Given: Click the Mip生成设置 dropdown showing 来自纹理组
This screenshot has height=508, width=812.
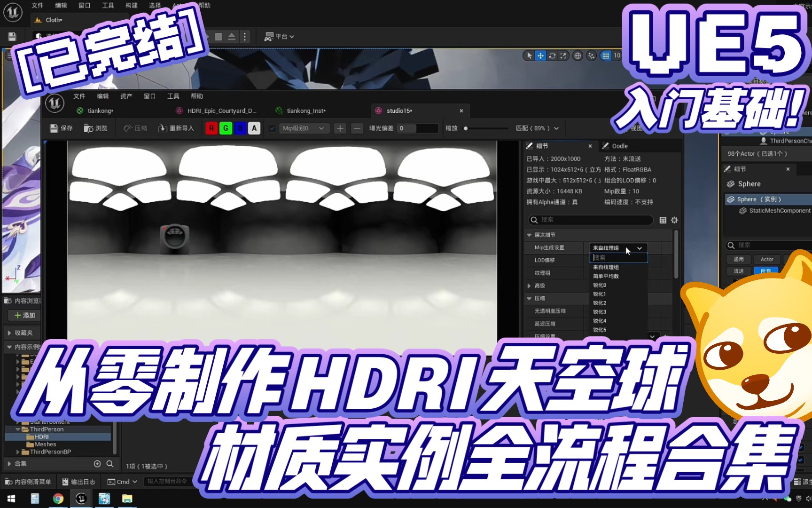Looking at the screenshot, I should click(x=618, y=248).
